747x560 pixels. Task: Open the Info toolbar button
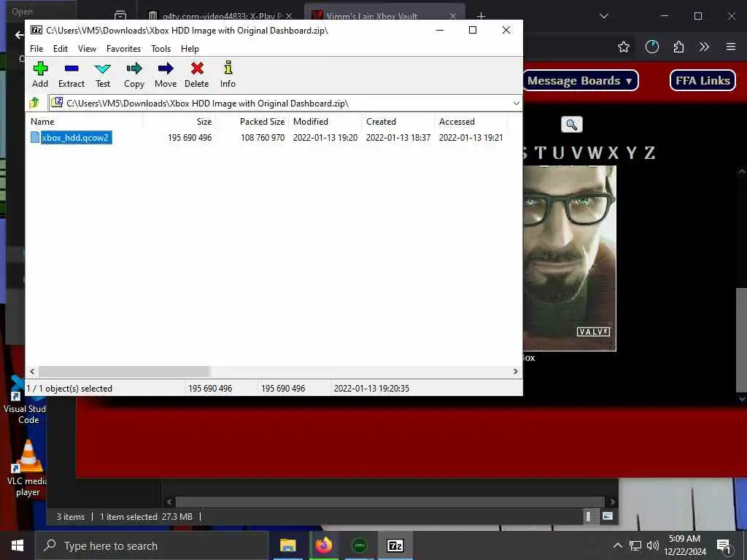point(228,75)
